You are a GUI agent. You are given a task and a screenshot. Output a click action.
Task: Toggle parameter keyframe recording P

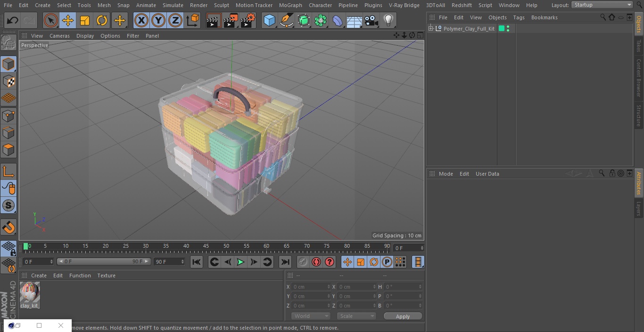[387, 262]
